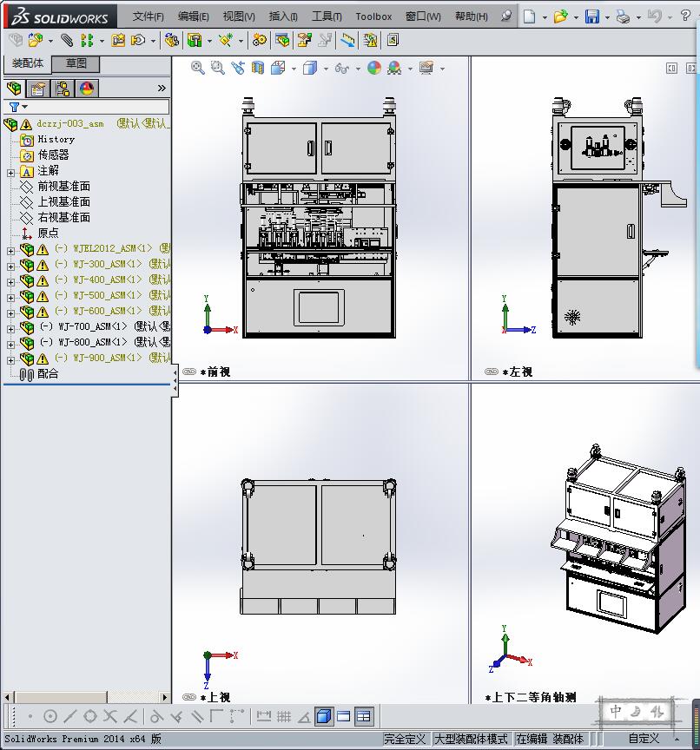Image resolution: width=700 pixels, height=750 pixels.
Task: Click Edit Appearance color ball icon
Action: click(x=374, y=68)
